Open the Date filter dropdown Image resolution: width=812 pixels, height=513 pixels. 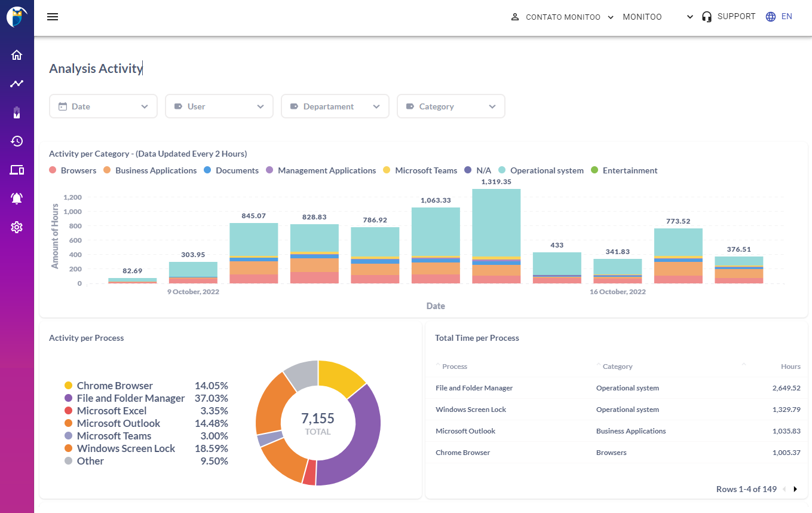[103, 106]
